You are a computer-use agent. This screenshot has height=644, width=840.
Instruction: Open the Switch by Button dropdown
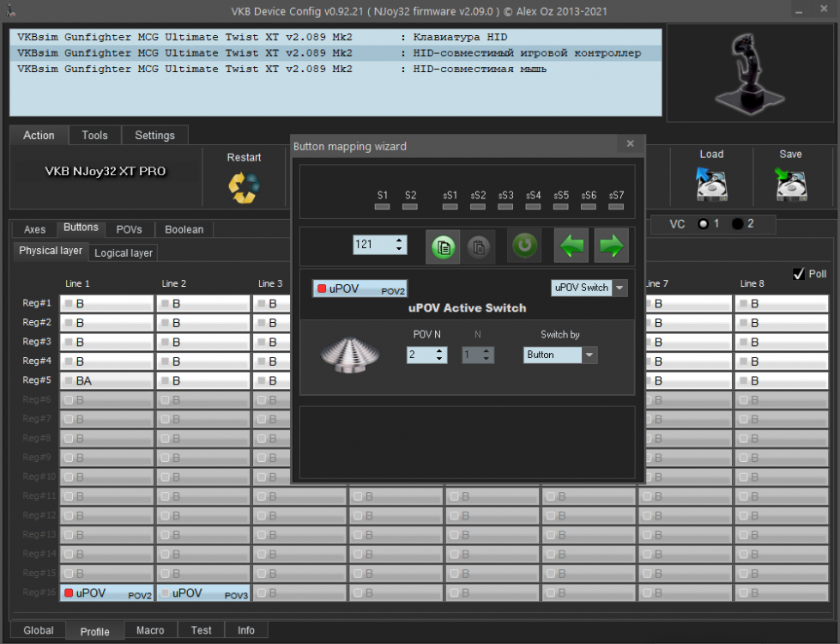[x=589, y=355]
